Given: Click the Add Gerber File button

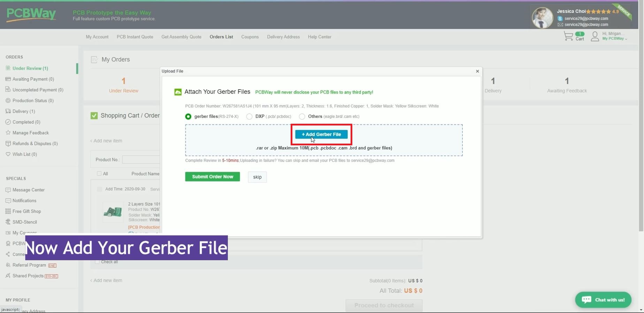Looking at the screenshot, I should click(321, 134).
